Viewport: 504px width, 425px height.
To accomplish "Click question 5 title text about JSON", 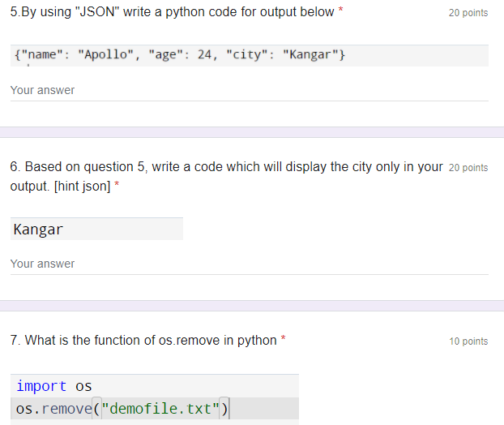I will 172,12.
